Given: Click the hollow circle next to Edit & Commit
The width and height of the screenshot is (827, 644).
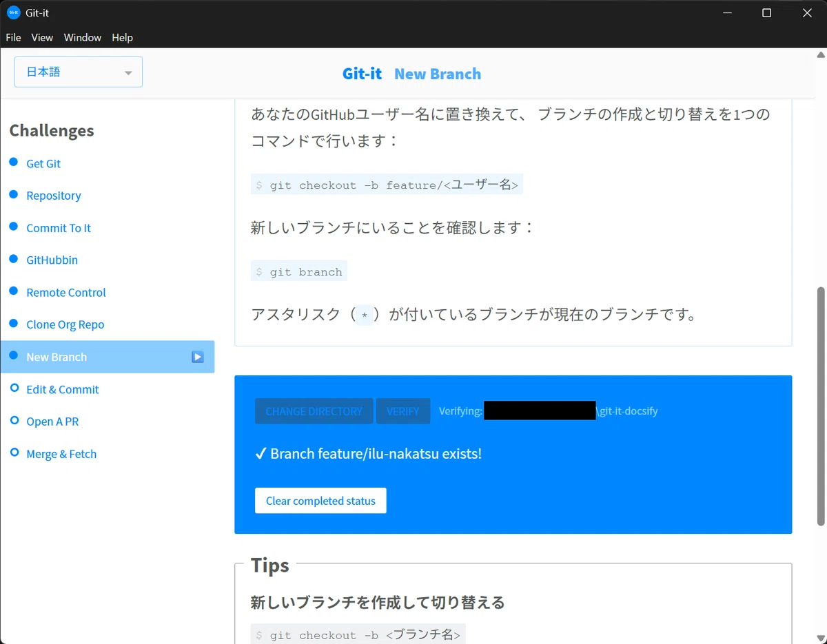Looking at the screenshot, I should (14, 388).
